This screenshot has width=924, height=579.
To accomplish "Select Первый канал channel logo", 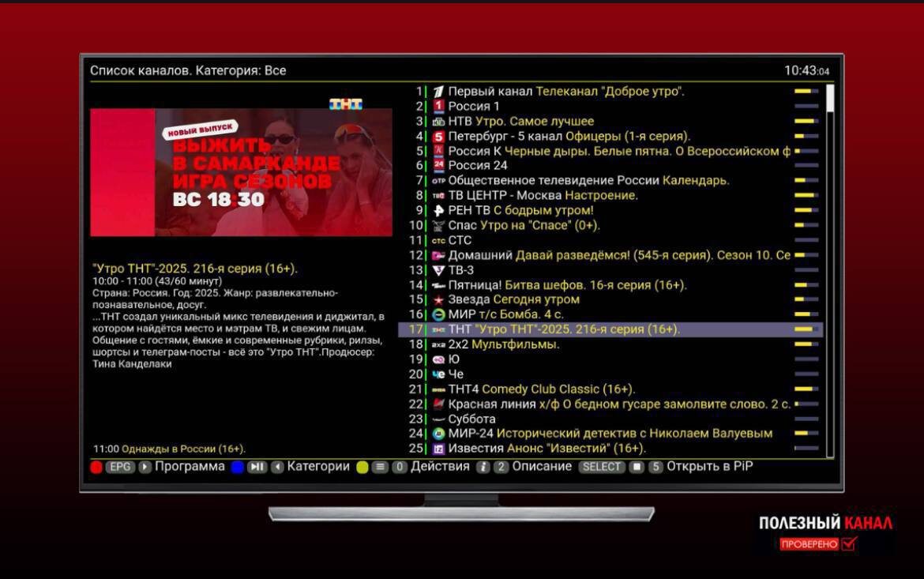I will click(438, 92).
